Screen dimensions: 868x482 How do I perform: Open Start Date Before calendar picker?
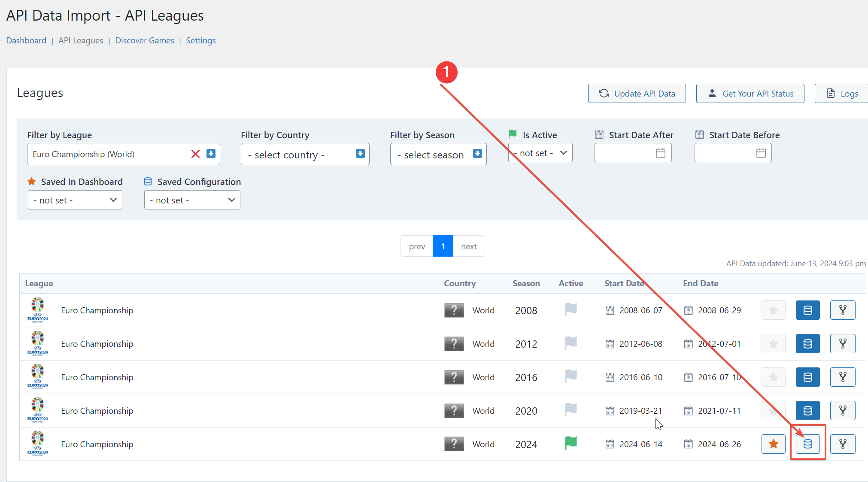click(x=761, y=153)
